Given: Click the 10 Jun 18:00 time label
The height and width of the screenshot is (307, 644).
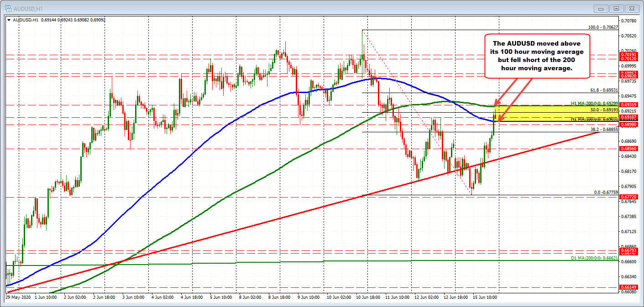Looking at the screenshot, I should coord(367,297).
